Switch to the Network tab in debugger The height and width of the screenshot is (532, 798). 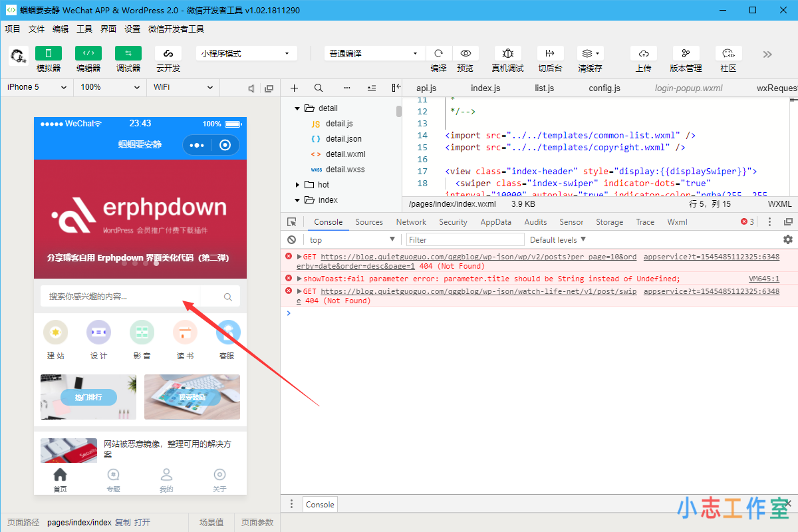tap(411, 221)
